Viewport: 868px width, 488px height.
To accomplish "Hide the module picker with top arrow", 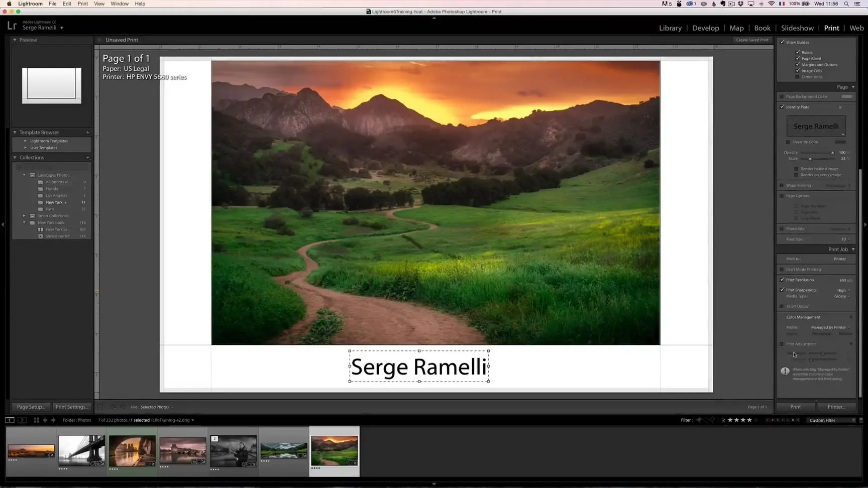I will (434, 18).
